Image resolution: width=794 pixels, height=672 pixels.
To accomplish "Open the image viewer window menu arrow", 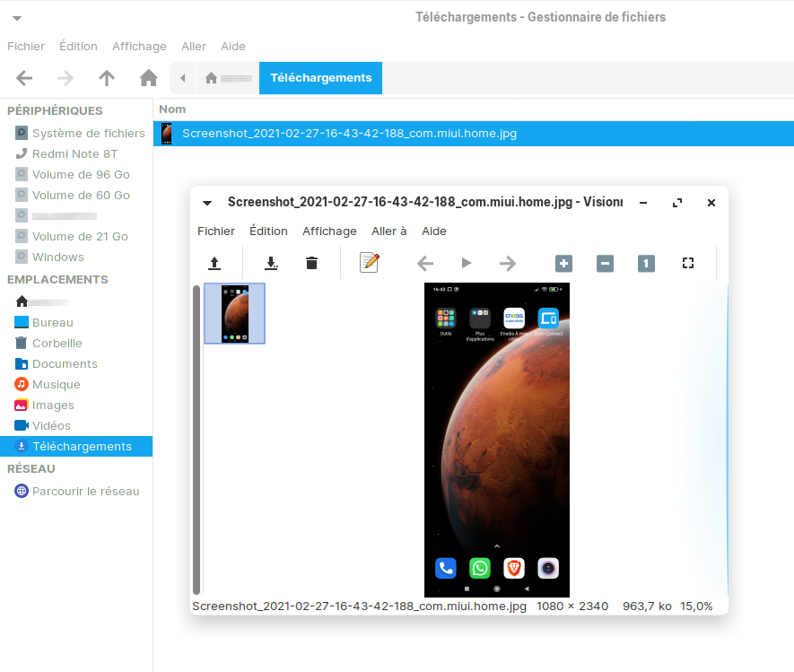I will click(x=207, y=203).
